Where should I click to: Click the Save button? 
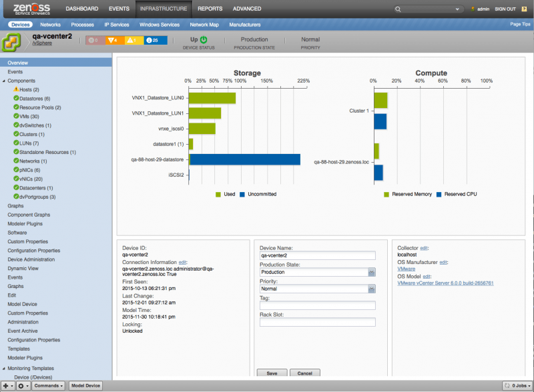pos(272,373)
